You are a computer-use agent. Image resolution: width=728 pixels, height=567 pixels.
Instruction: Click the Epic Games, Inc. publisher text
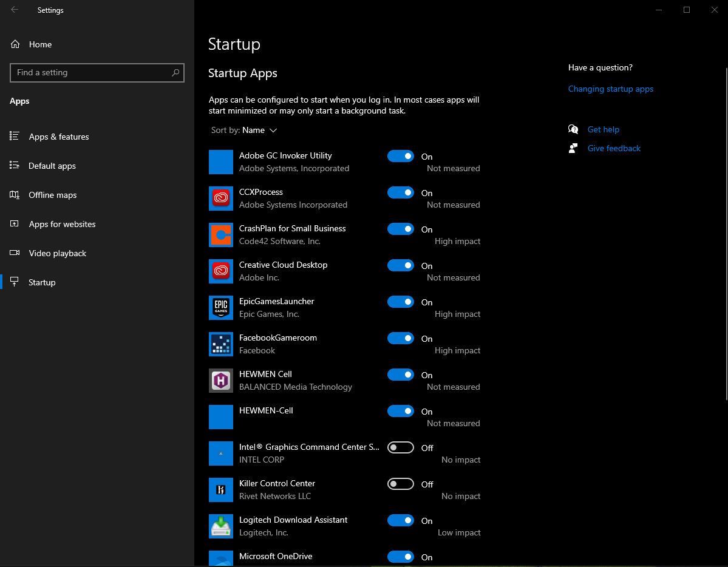pyautogui.click(x=269, y=314)
